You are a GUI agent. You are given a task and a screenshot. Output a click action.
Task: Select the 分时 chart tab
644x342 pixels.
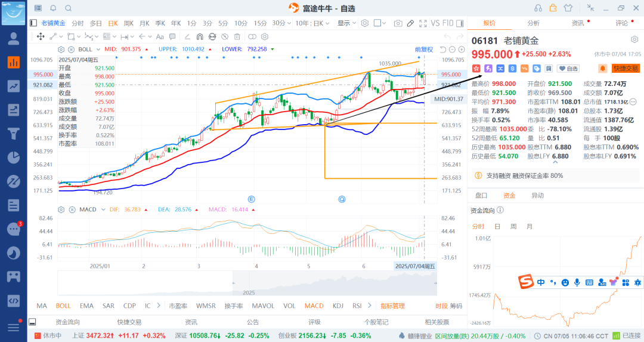pos(78,23)
